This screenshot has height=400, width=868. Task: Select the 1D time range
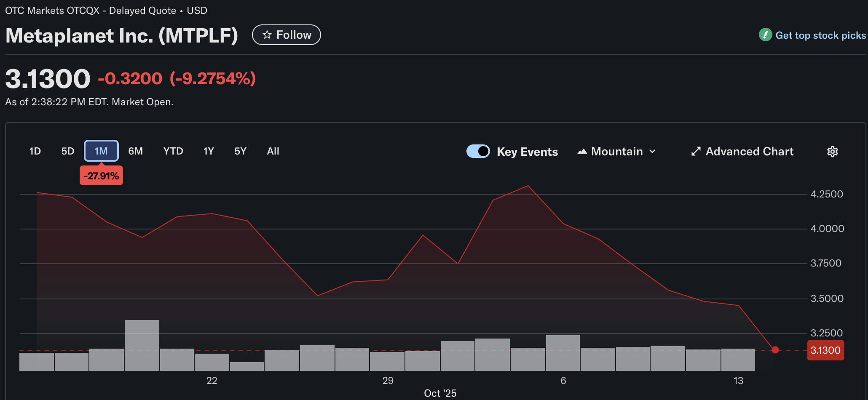click(x=35, y=151)
